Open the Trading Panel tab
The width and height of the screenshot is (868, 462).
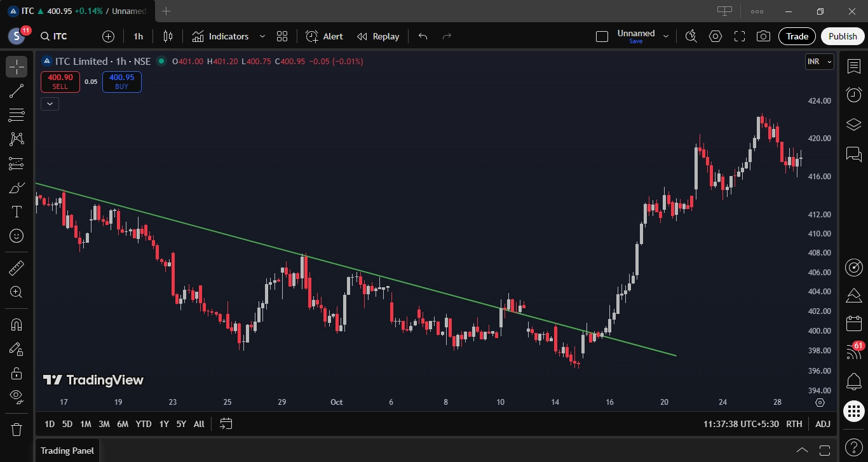point(67,451)
